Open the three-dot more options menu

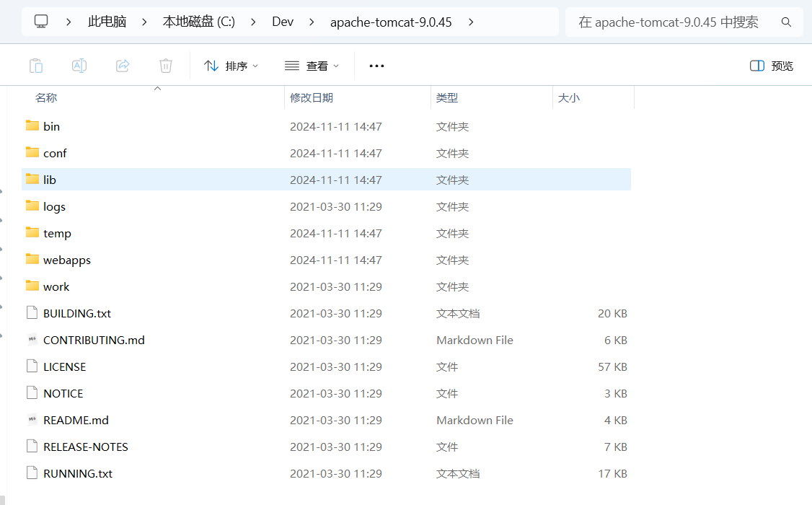pos(376,66)
